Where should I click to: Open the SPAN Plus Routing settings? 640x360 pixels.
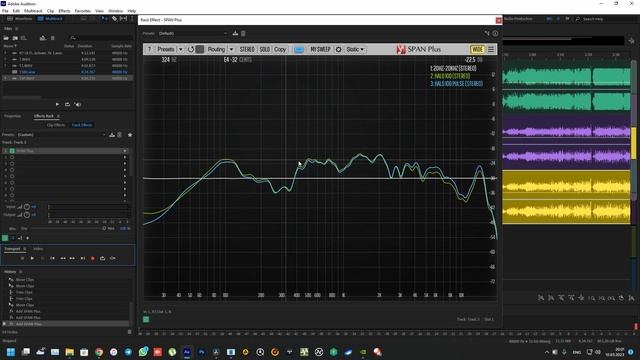point(216,49)
